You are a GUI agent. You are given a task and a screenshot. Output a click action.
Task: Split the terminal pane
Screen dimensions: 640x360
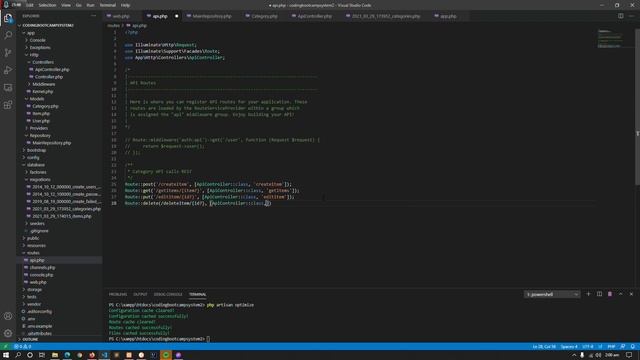click(x=599, y=294)
